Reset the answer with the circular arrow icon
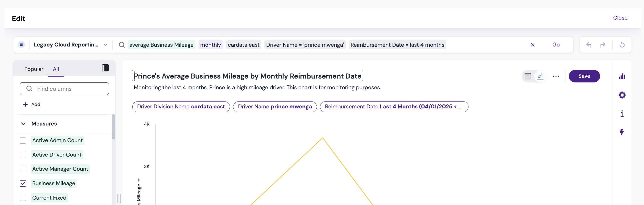The width and height of the screenshot is (644, 205). 622,45
